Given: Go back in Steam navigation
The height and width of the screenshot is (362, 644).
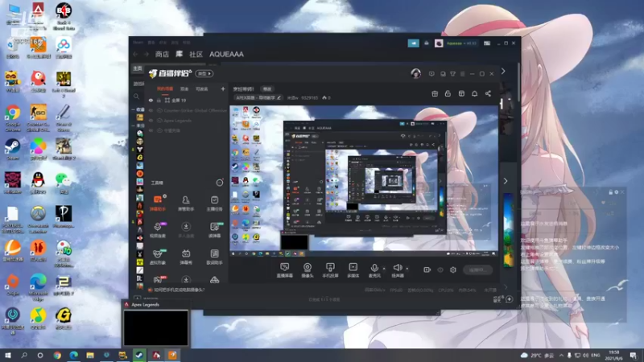Looking at the screenshot, I should [136, 54].
